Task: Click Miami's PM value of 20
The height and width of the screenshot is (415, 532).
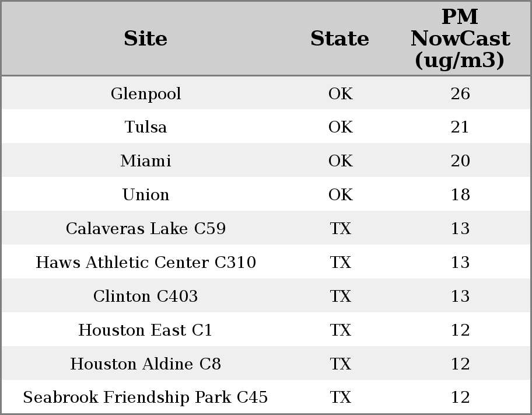Action: 460,161
